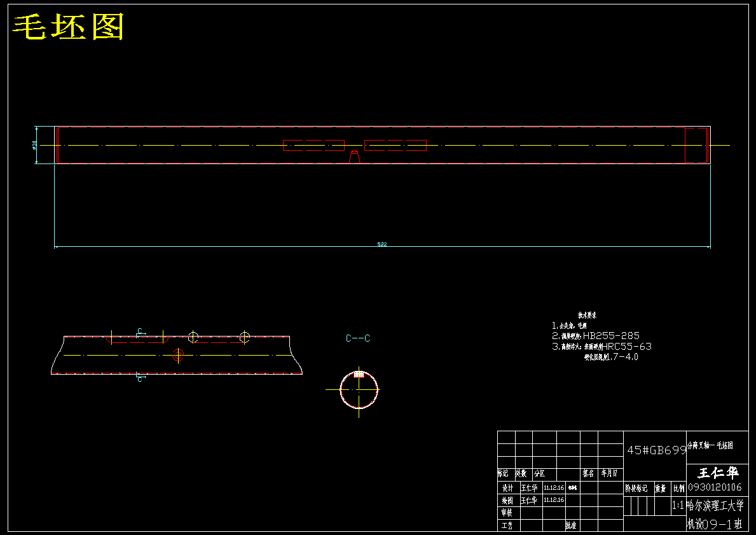Select the 11.12.16 date in the 绘图 row
The image size is (756, 535).
(554, 500)
